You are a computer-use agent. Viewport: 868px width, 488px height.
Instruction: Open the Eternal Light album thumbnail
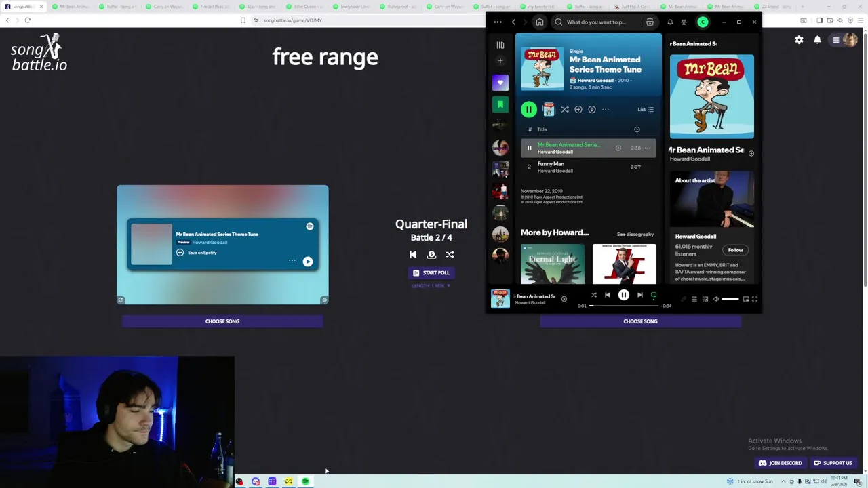[x=553, y=264]
